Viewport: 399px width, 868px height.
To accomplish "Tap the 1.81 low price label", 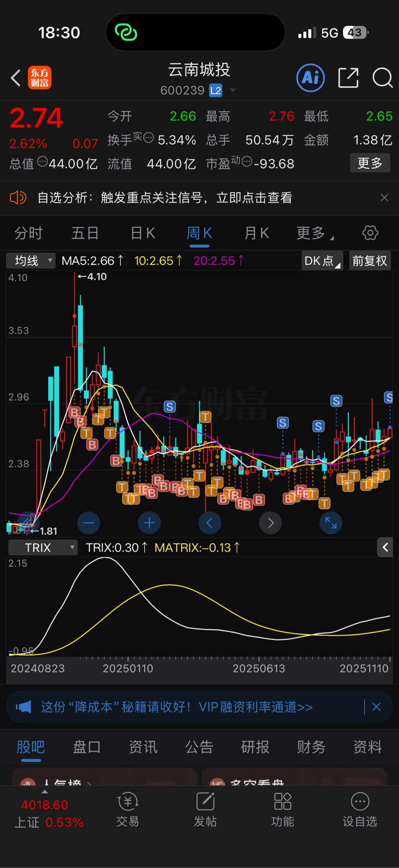I will pos(44,531).
